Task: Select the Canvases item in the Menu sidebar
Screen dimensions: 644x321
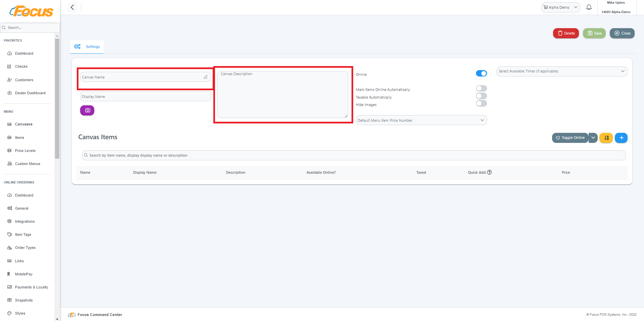Action: tap(23, 124)
